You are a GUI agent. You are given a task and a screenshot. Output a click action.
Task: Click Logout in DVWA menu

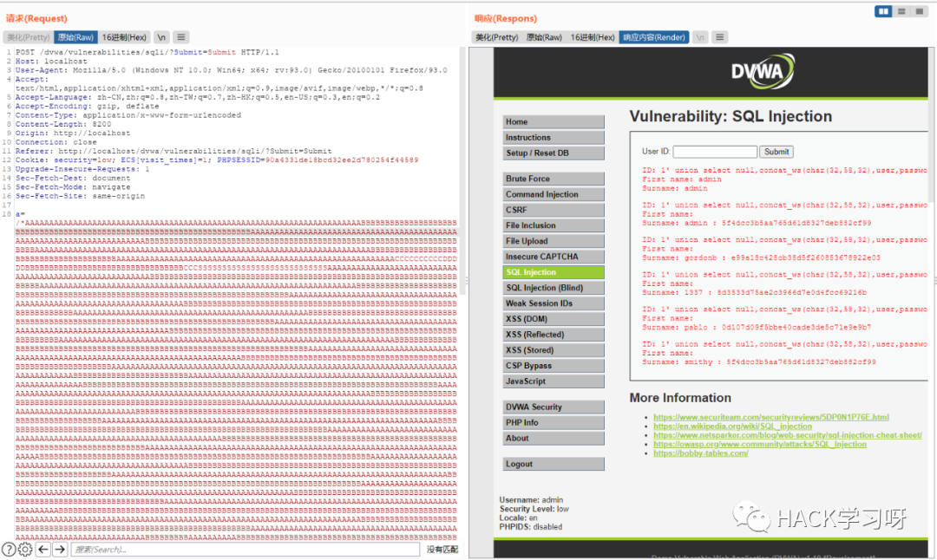(x=554, y=464)
